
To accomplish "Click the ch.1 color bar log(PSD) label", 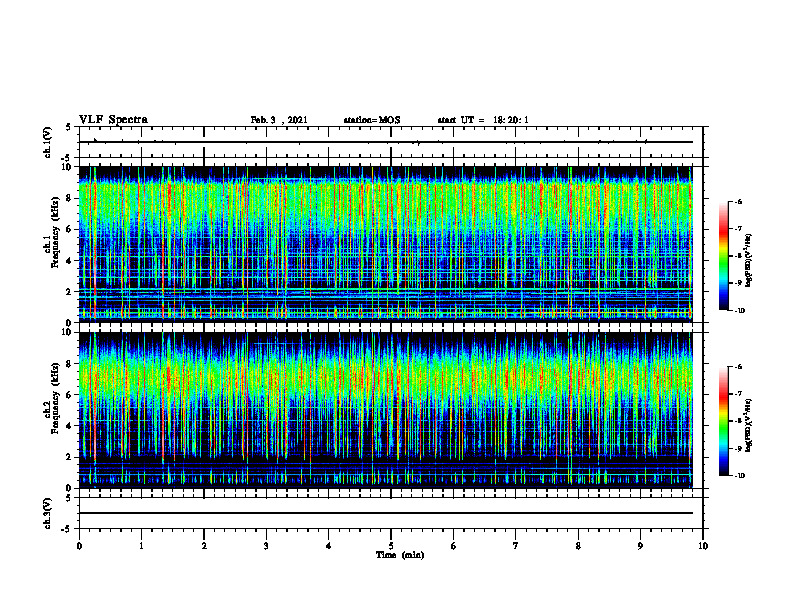I will coord(749,261).
